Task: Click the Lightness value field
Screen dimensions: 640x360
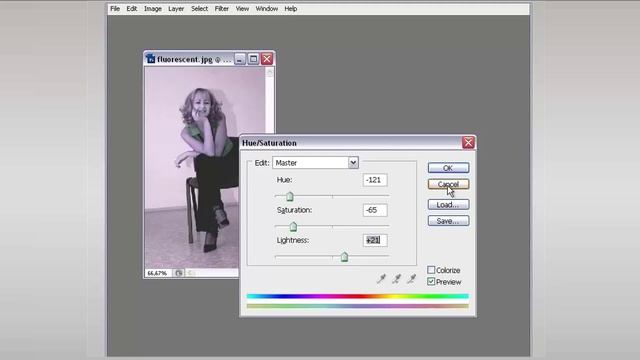Action: point(375,240)
